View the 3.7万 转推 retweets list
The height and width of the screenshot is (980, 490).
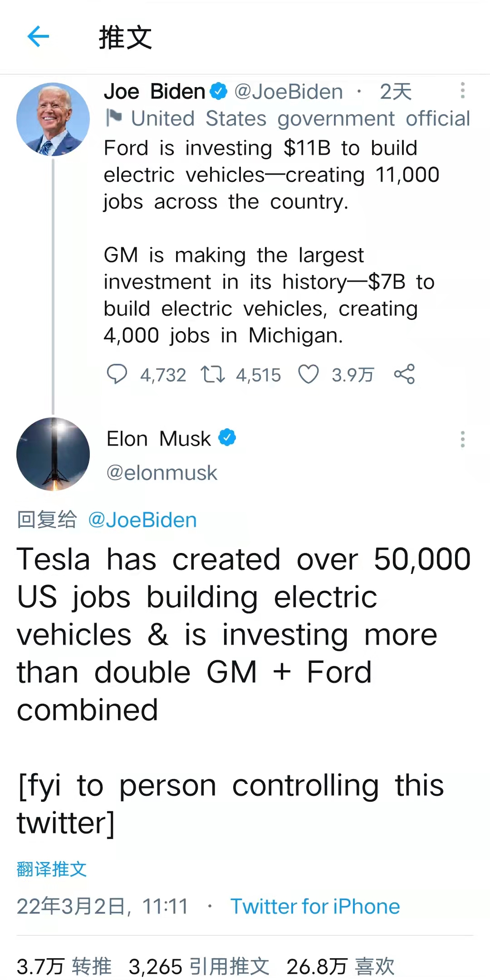(64, 966)
